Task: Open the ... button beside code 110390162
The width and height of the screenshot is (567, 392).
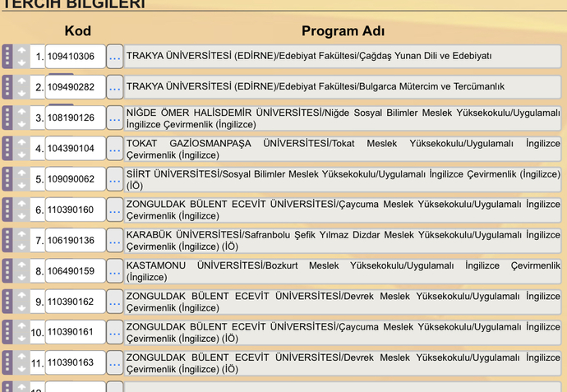Action: [114, 302]
